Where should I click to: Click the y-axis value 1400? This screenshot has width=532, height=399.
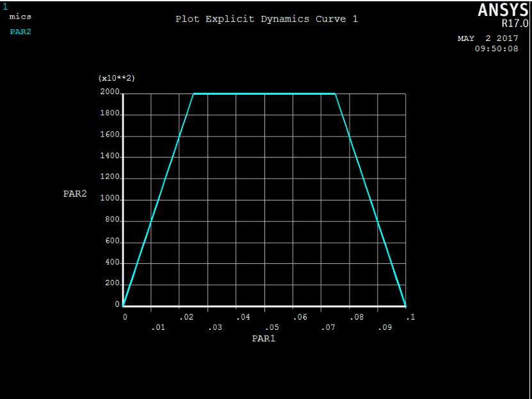click(110, 156)
